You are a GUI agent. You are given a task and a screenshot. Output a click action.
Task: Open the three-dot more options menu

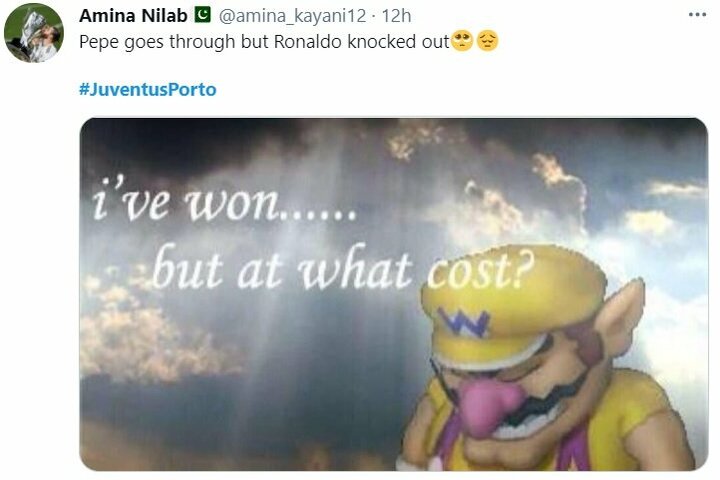point(697,15)
